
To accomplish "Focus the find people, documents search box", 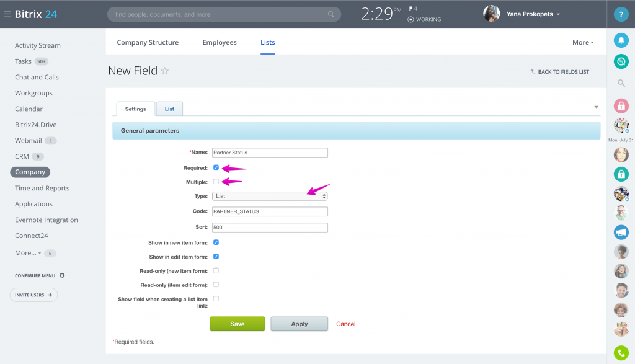I will [224, 14].
